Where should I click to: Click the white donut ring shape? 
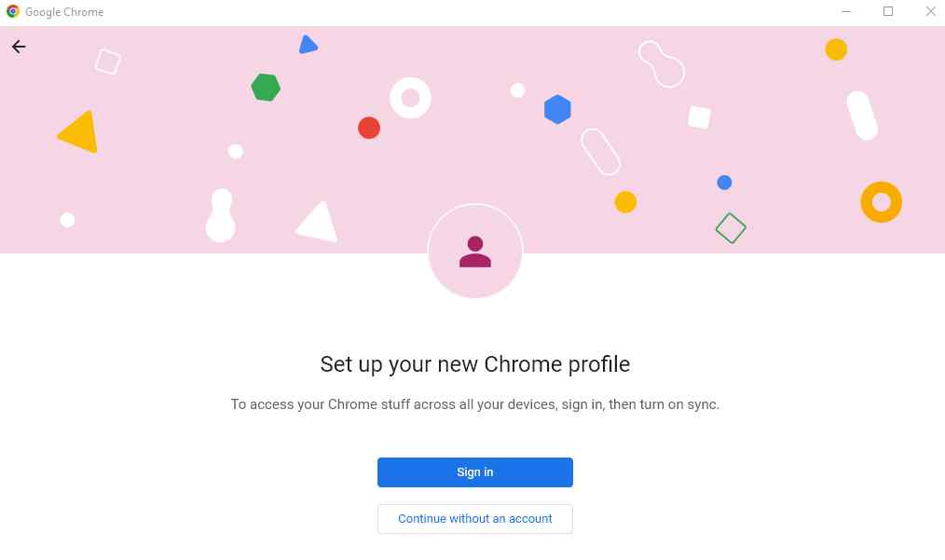pyautogui.click(x=410, y=98)
